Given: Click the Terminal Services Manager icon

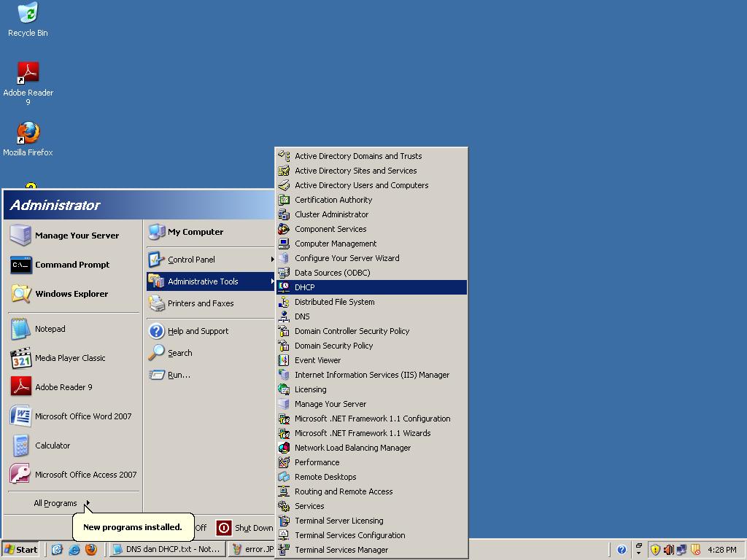Looking at the screenshot, I should (284, 550).
